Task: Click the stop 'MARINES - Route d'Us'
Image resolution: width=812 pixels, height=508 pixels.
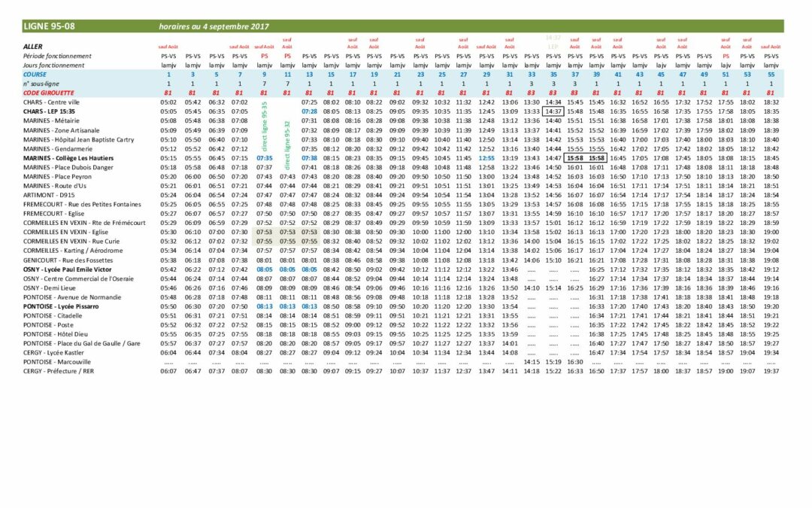Action: [x=54, y=186]
